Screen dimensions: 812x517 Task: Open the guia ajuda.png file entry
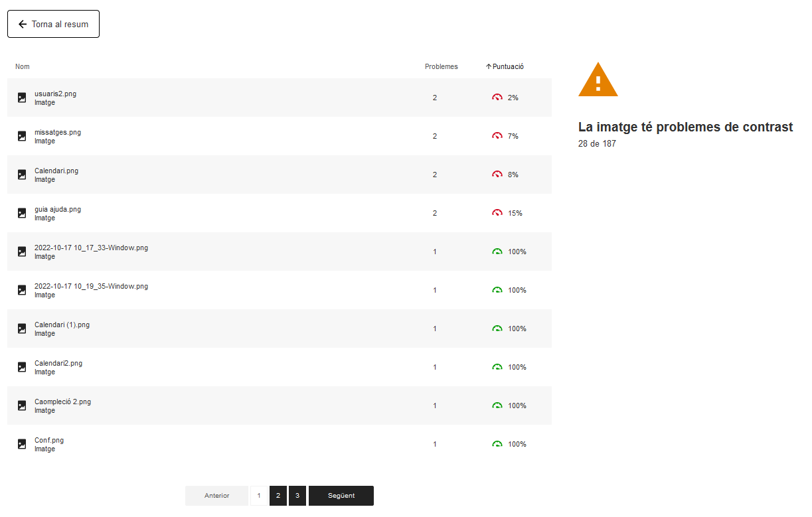click(x=58, y=210)
